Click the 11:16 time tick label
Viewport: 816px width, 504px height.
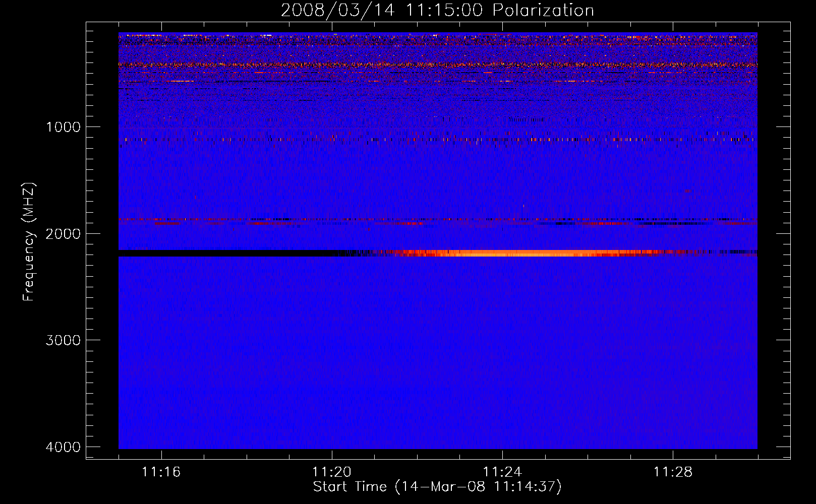click(161, 472)
